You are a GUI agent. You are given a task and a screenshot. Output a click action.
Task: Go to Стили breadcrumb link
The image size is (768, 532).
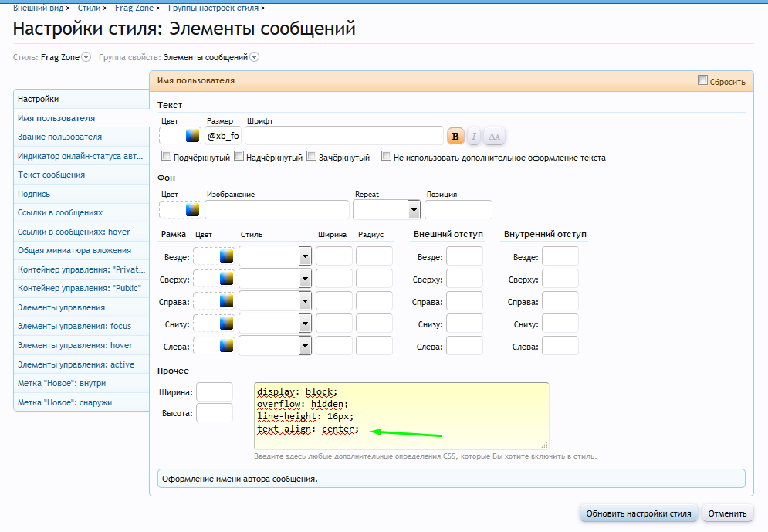pos(89,8)
